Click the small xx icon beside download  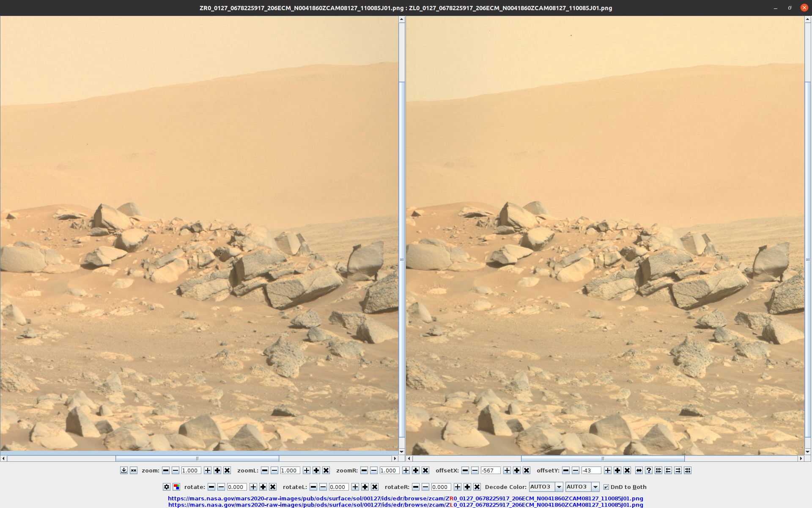(x=134, y=470)
